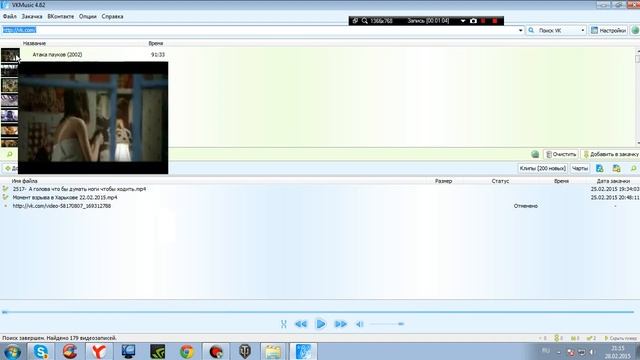Open the Закачка menu
This screenshot has width=640, height=360.
pyautogui.click(x=32, y=16)
